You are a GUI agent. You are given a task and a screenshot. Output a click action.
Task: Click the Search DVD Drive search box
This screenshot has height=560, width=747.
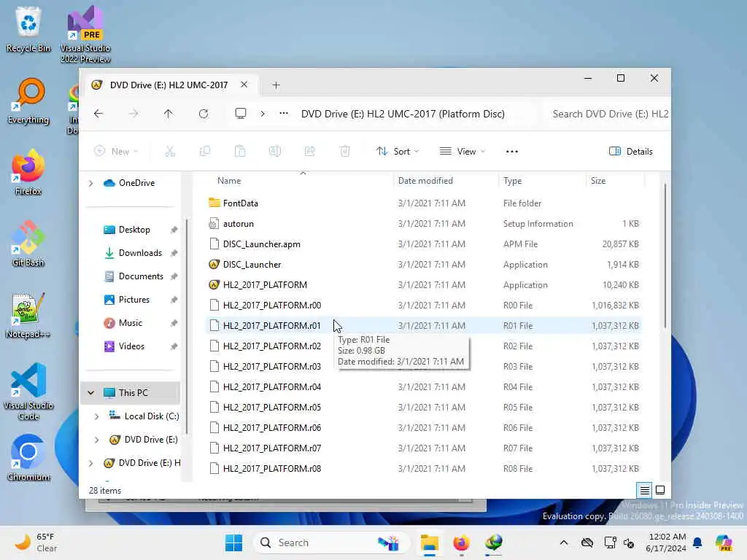[x=607, y=114]
